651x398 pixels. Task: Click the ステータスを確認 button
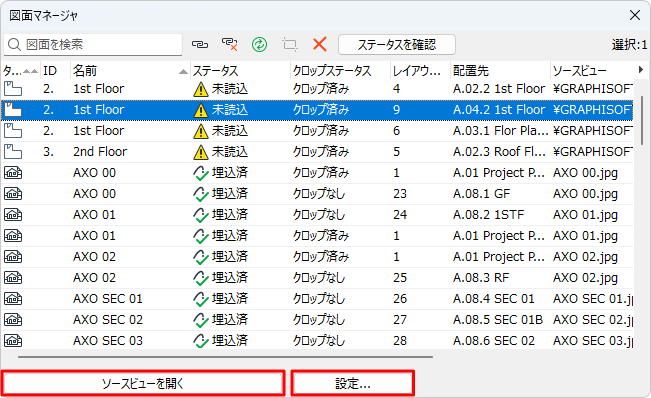pos(397,44)
